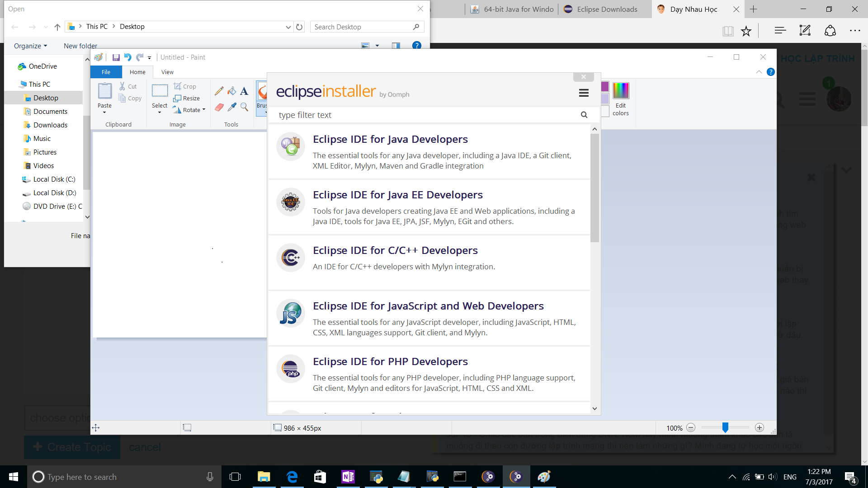The image size is (868, 488).
Task: Select Eclipse IDE for JavaScript and Web Developers
Action: point(429,319)
